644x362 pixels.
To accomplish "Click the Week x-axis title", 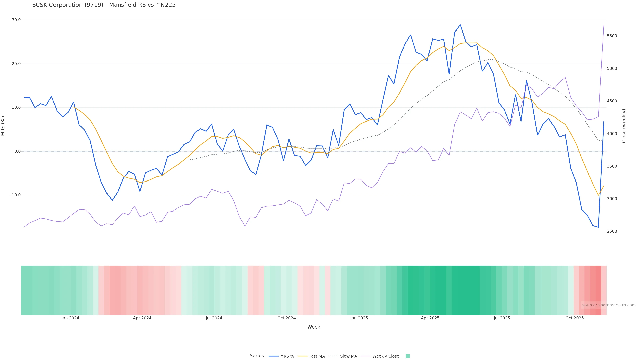I will click(x=314, y=327).
